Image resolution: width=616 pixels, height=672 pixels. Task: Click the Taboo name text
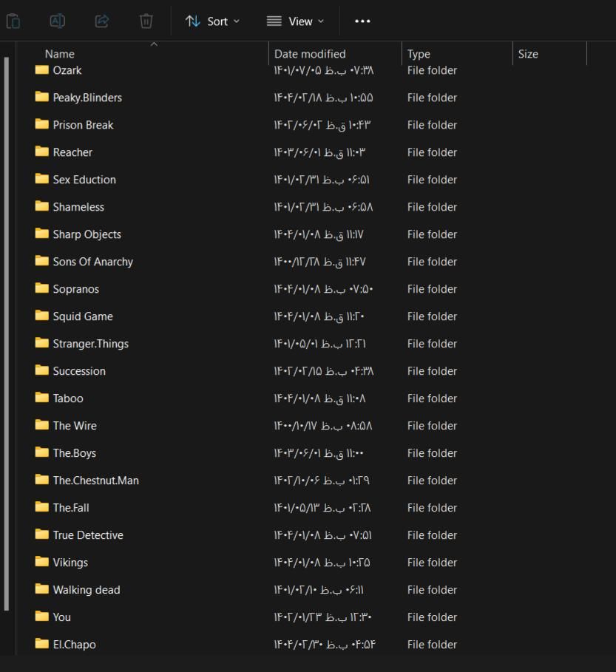(68, 398)
